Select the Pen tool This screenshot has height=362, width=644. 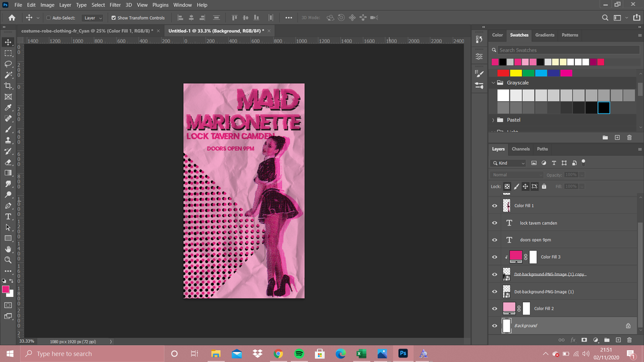click(8, 206)
